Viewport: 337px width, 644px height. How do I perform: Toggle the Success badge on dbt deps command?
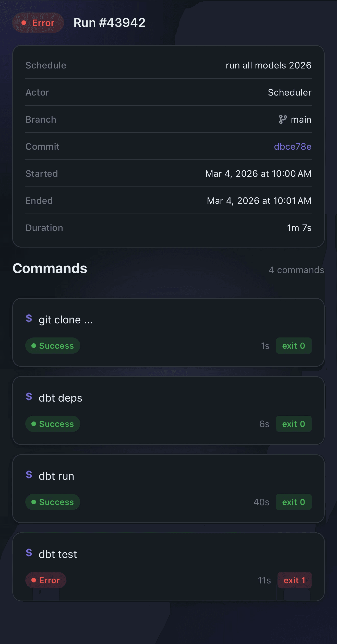pos(53,424)
